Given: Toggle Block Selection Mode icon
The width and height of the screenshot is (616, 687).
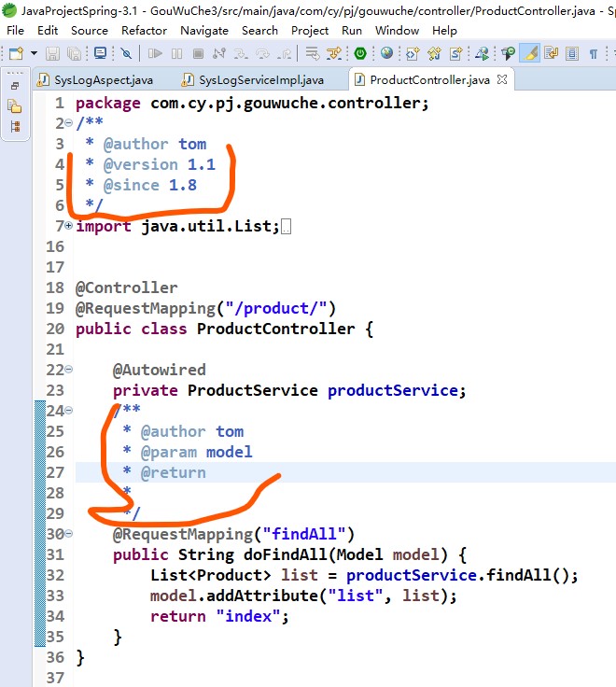Looking at the screenshot, I should 572,53.
